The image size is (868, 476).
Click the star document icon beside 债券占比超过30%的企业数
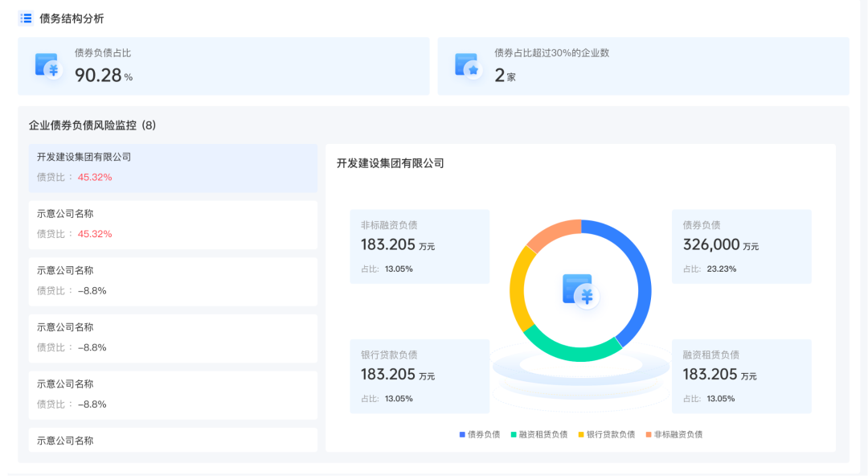(467, 66)
